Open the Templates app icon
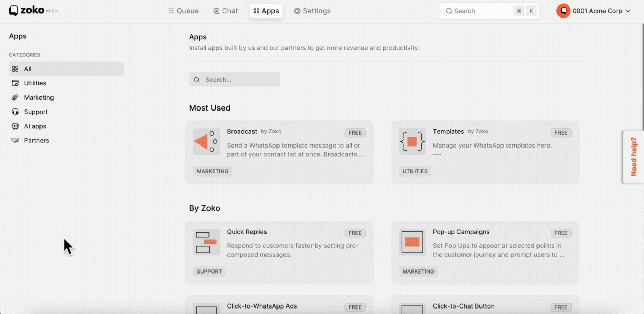Viewport: 644px width, 314px height. 412,142
